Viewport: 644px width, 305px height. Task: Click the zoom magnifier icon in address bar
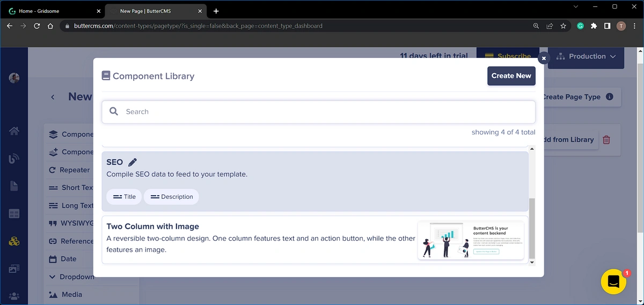tap(536, 26)
